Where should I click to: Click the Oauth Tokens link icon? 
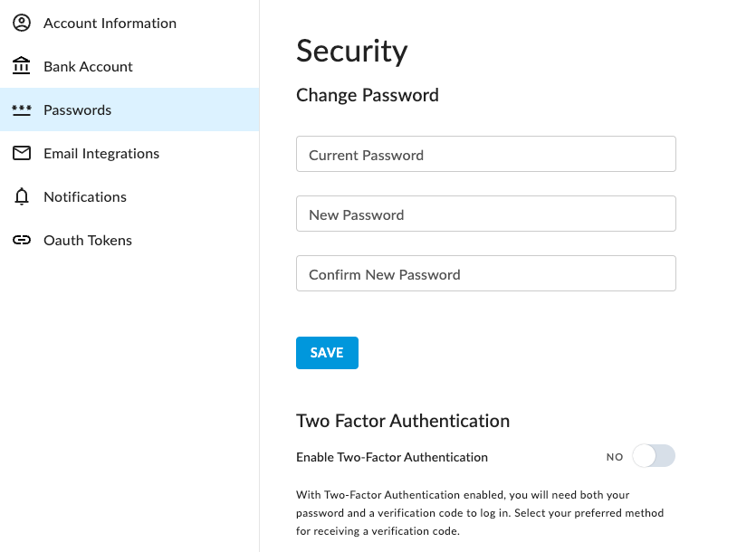pos(22,240)
